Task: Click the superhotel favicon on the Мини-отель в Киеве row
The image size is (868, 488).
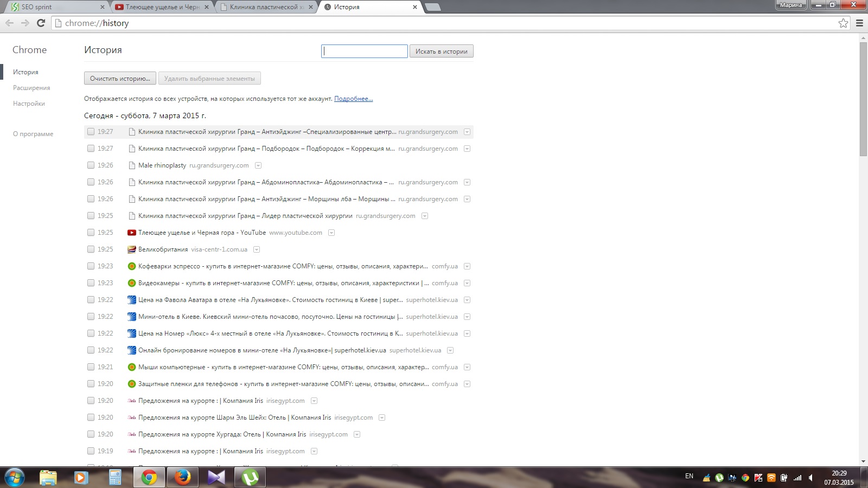Action: (131, 317)
